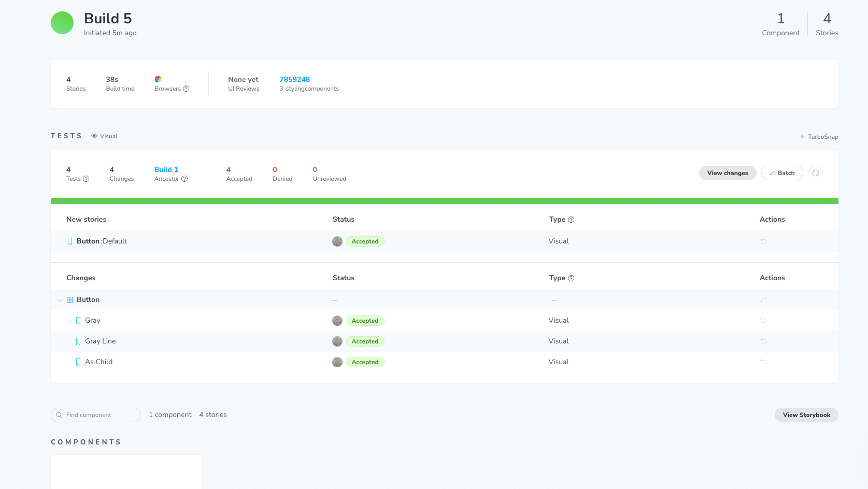
Task: Open Type help icon in Changes header
Action: [571, 278]
